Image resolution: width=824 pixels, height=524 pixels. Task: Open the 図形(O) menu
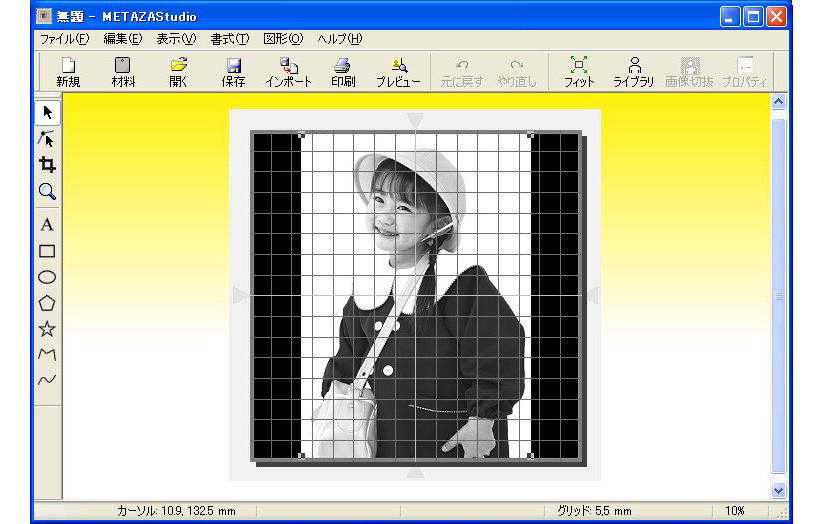click(283, 39)
